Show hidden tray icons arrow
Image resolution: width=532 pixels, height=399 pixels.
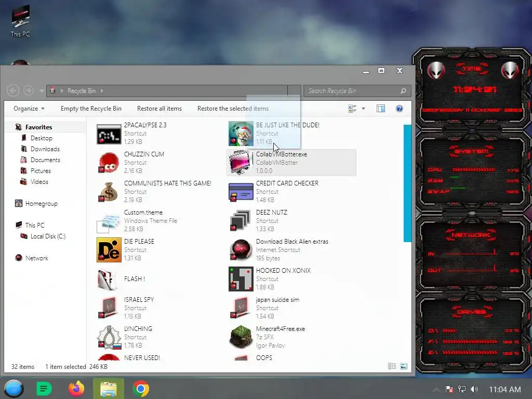tap(436, 389)
